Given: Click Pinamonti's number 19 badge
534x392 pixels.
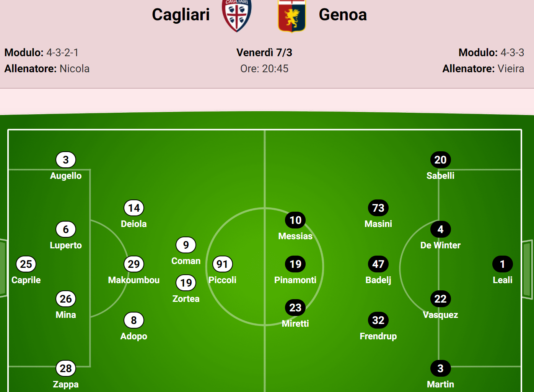Looking at the screenshot, I should [x=295, y=264].
